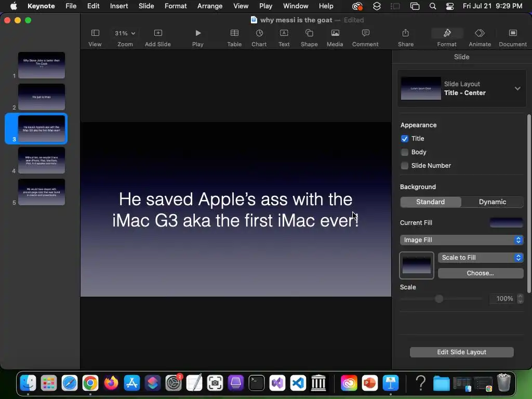Select slide 4 thumbnail

click(x=42, y=160)
